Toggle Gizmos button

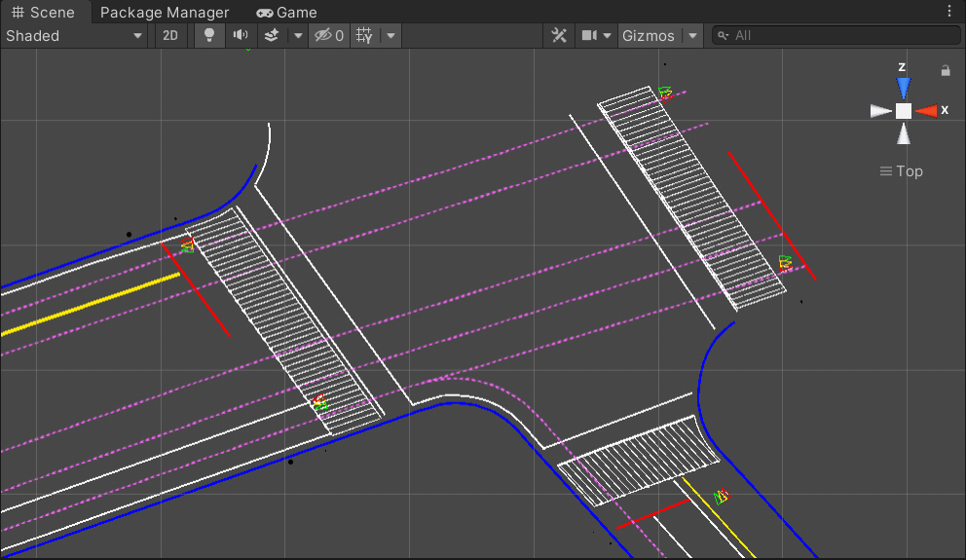[649, 36]
